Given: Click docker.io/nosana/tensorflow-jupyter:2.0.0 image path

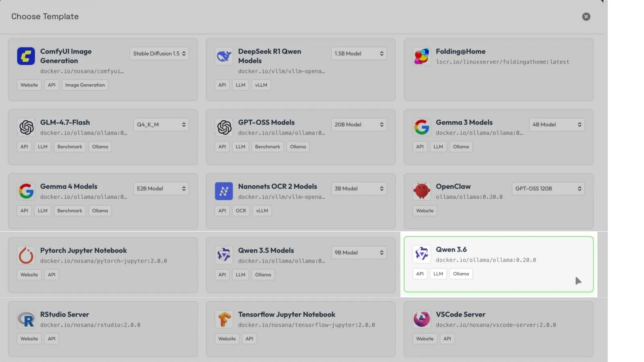Looking at the screenshot, I should tap(306, 325).
